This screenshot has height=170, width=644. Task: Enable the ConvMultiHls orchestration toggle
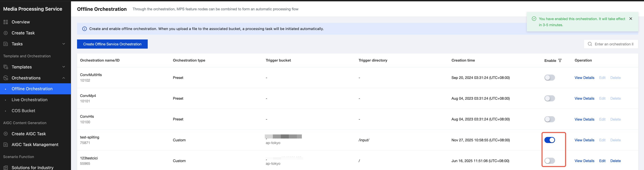549,78
